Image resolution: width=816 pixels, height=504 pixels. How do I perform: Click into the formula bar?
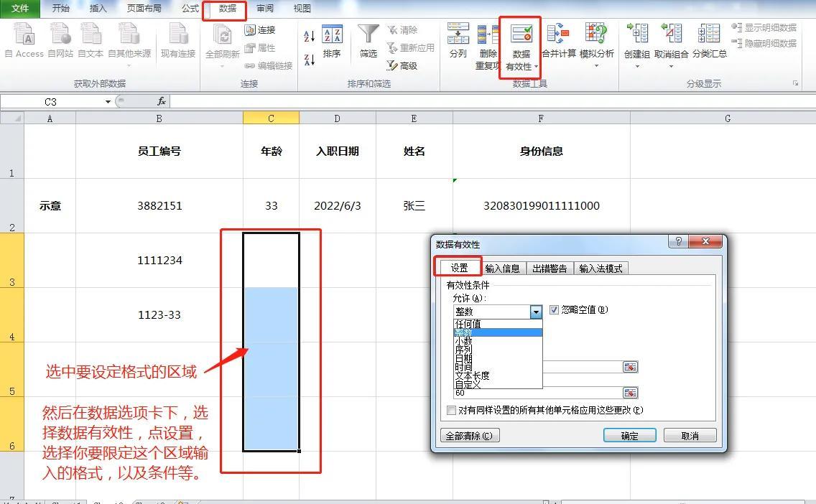492,101
